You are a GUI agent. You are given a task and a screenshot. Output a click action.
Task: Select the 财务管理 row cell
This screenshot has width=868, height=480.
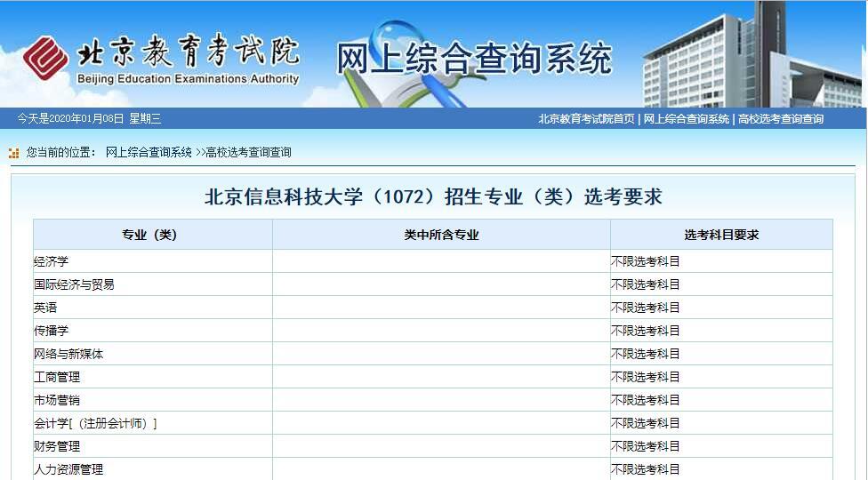pos(153,446)
